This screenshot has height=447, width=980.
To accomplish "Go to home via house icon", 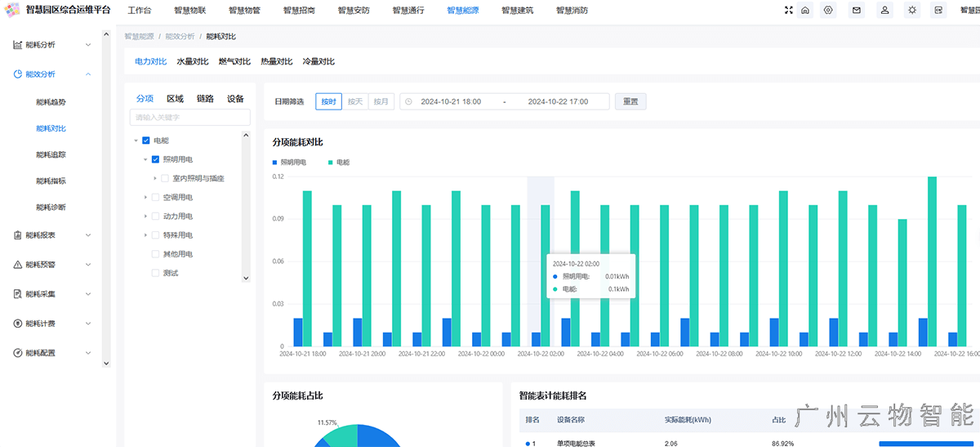I will point(805,11).
